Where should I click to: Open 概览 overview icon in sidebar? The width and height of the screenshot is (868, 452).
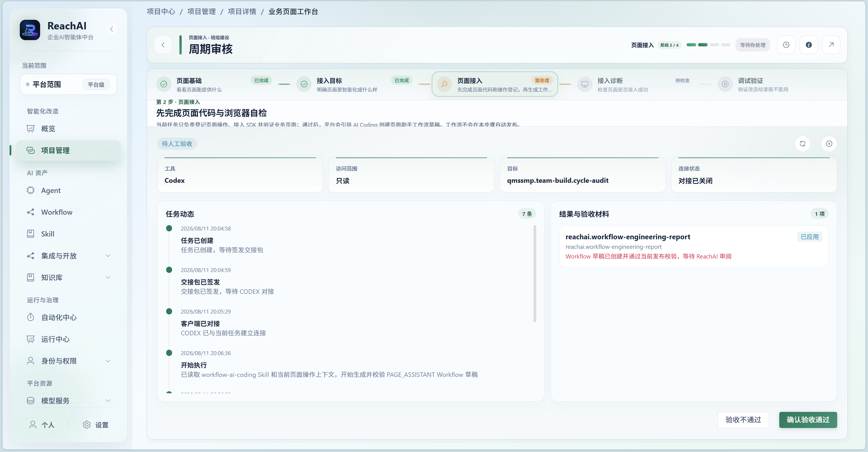click(31, 129)
